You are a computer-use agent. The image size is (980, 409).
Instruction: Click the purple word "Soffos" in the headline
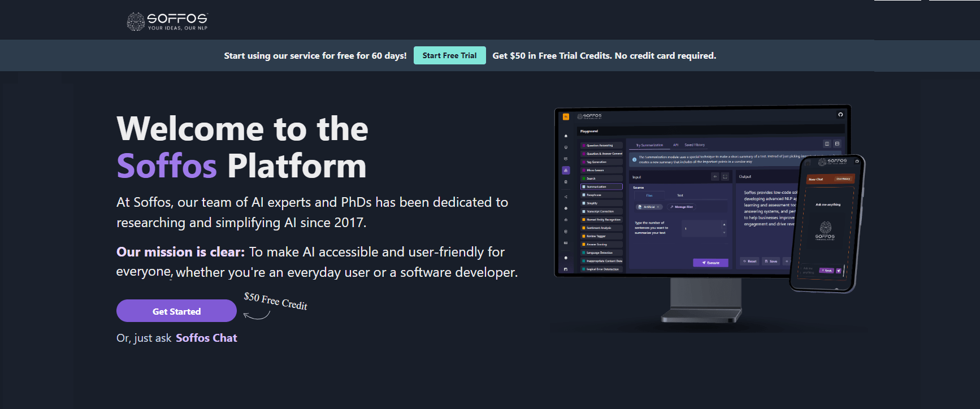(x=167, y=166)
